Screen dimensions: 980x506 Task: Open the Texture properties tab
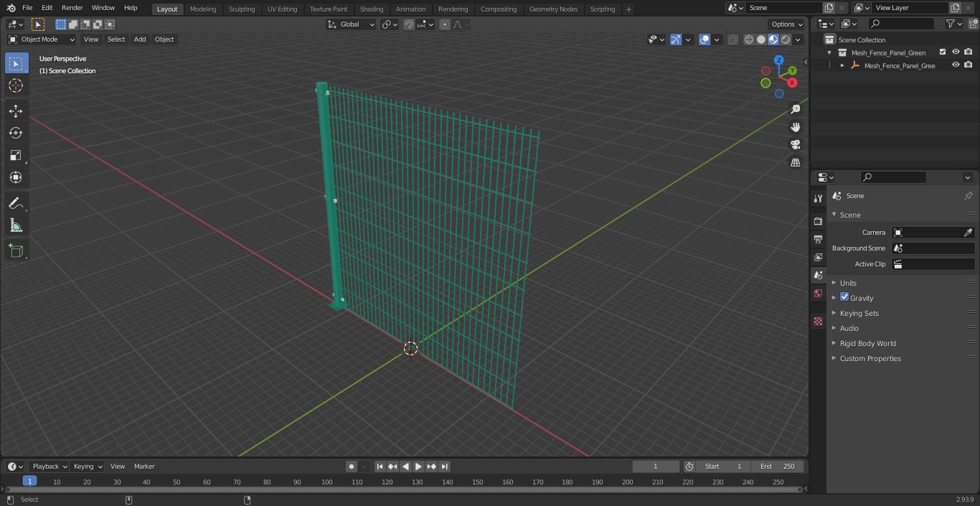pyautogui.click(x=818, y=321)
